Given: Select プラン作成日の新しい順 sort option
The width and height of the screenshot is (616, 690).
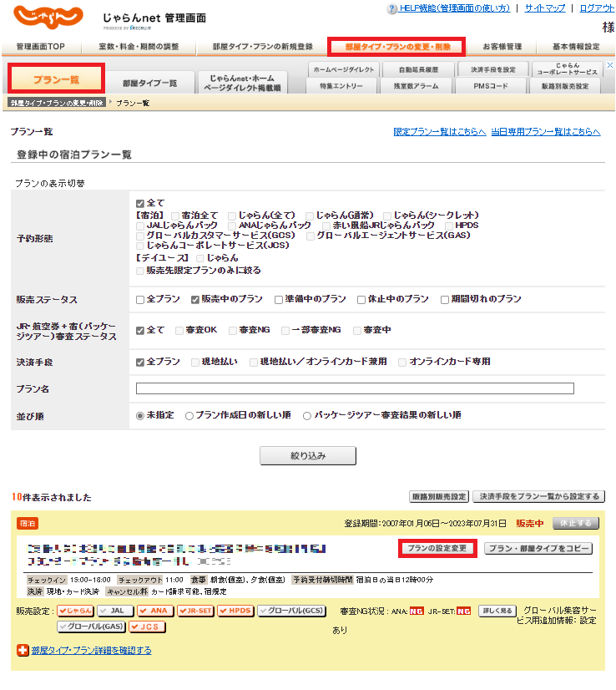Looking at the screenshot, I should pos(189,415).
